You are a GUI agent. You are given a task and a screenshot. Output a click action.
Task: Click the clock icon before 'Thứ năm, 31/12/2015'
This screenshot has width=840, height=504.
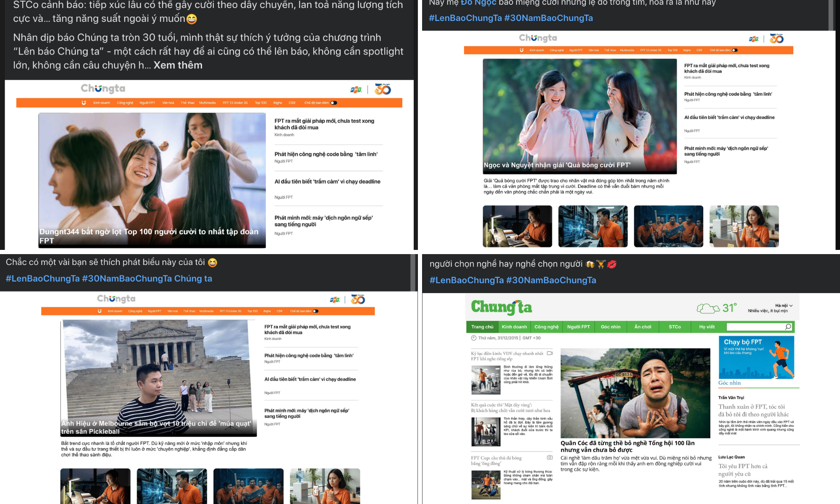[x=474, y=338]
